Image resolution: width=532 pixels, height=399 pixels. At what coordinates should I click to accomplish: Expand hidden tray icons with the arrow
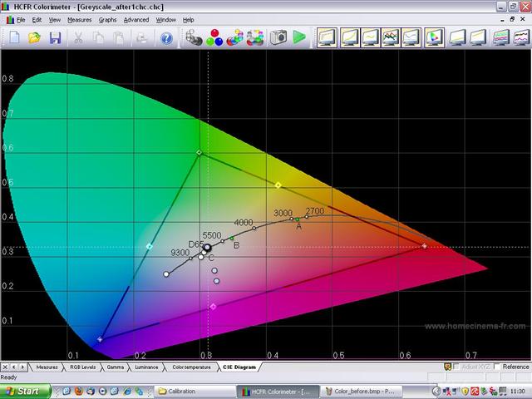436,392
